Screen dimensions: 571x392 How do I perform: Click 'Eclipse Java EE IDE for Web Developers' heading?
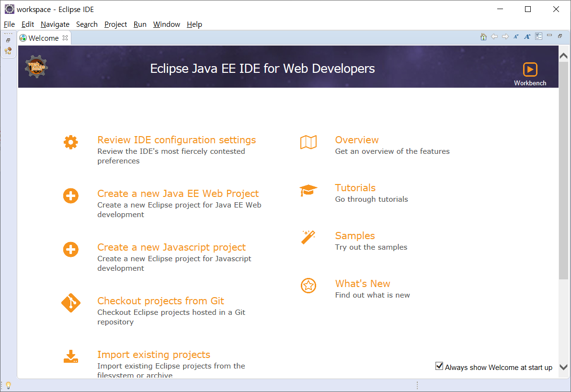coord(262,69)
